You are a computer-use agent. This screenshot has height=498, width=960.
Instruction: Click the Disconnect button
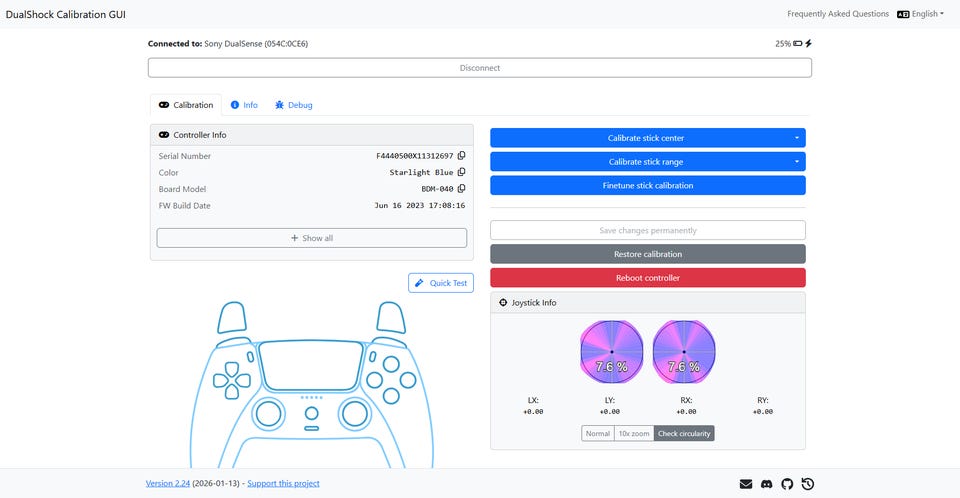480,68
